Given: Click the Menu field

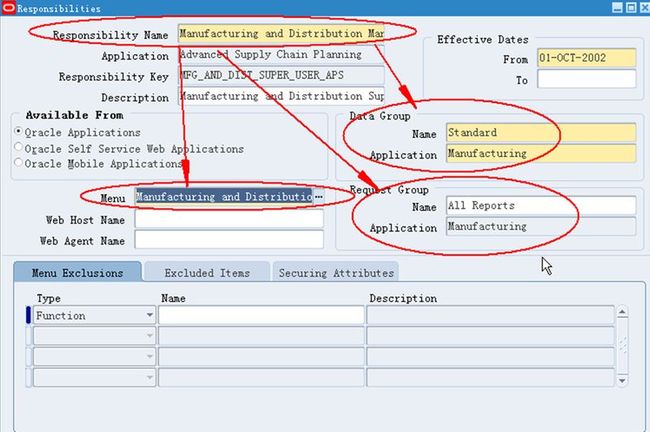Looking at the screenshot, I should [224, 197].
